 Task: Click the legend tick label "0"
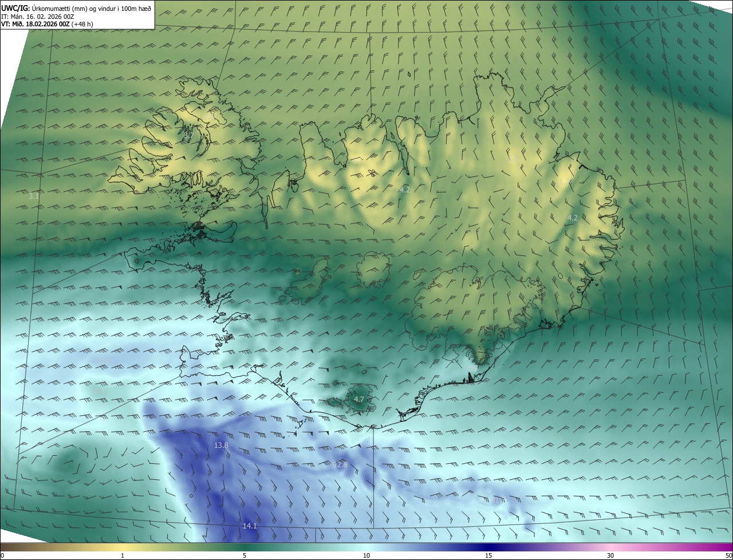pos(2,555)
